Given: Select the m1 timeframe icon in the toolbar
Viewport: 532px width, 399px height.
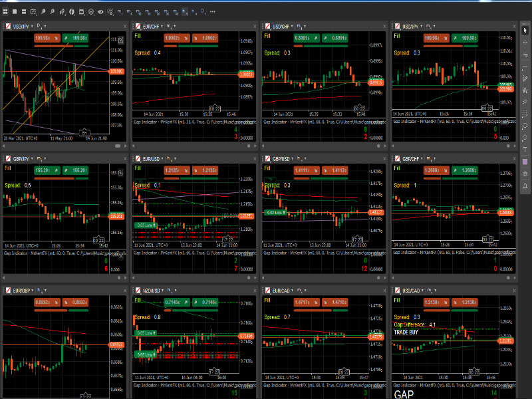Looking at the screenshot, I should (120, 11).
